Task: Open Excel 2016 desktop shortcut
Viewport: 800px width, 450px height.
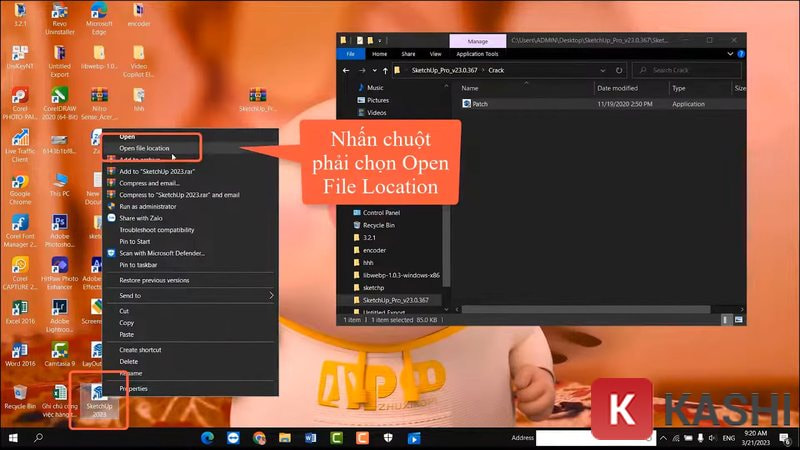Action: pyautogui.click(x=20, y=312)
